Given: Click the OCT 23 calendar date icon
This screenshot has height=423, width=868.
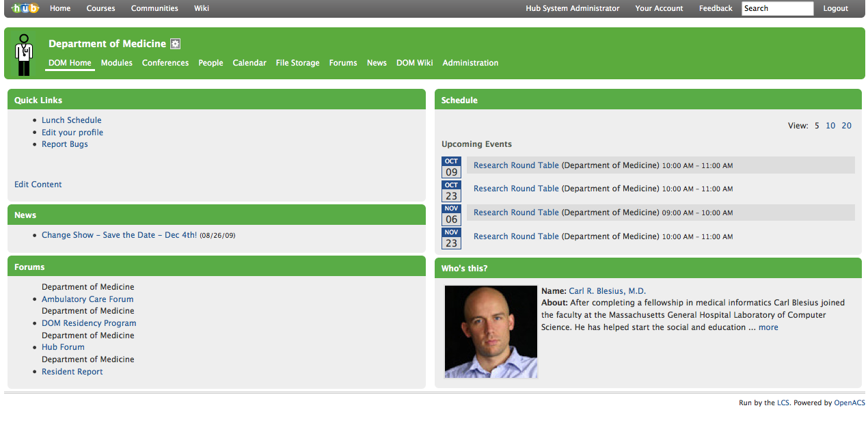Looking at the screenshot, I should [x=451, y=191].
